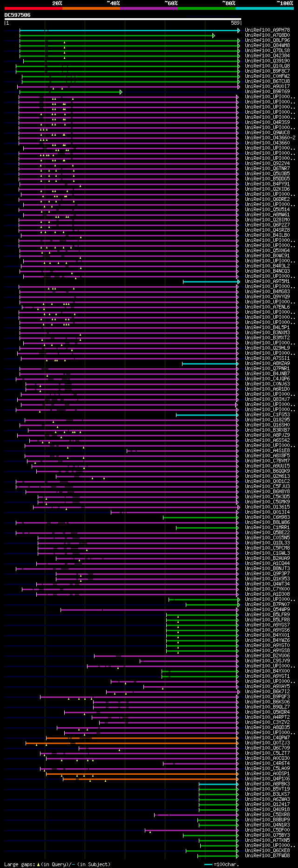Select the UniRef100_A9U0I7 label
298x868 pixels.
[x=267, y=86]
